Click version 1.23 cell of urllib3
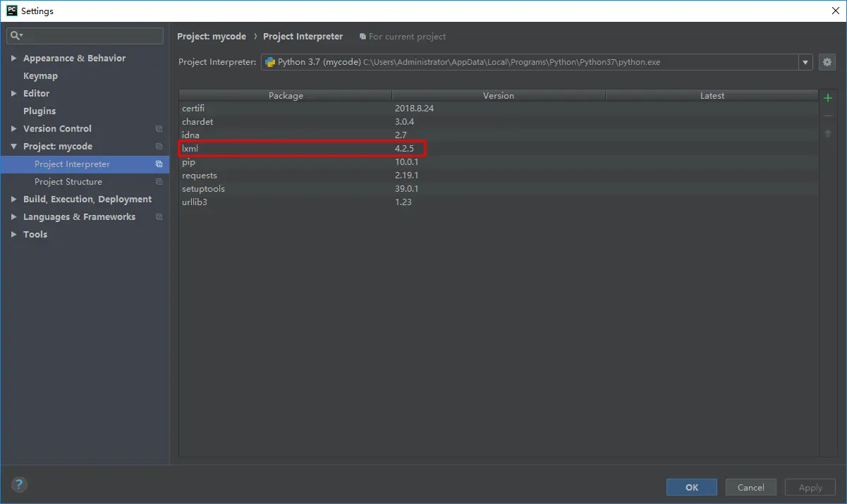Image resolution: width=847 pixels, height=504 pixels. point(403,202)
